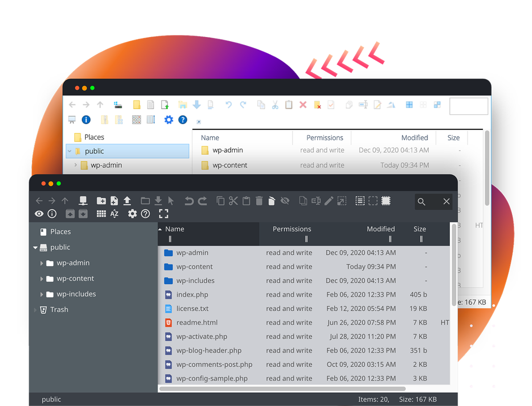Image resolution: width=532 pixels, height=406 pixels.
Task: Toggle the view mode icon in light window
Action: (x=136, y=119)
